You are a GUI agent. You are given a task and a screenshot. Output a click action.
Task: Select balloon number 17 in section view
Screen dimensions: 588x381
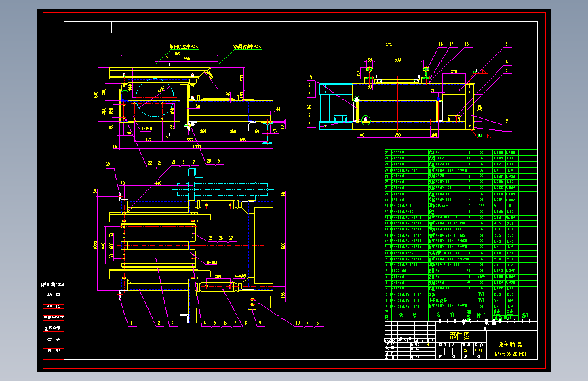pos(452,44)
